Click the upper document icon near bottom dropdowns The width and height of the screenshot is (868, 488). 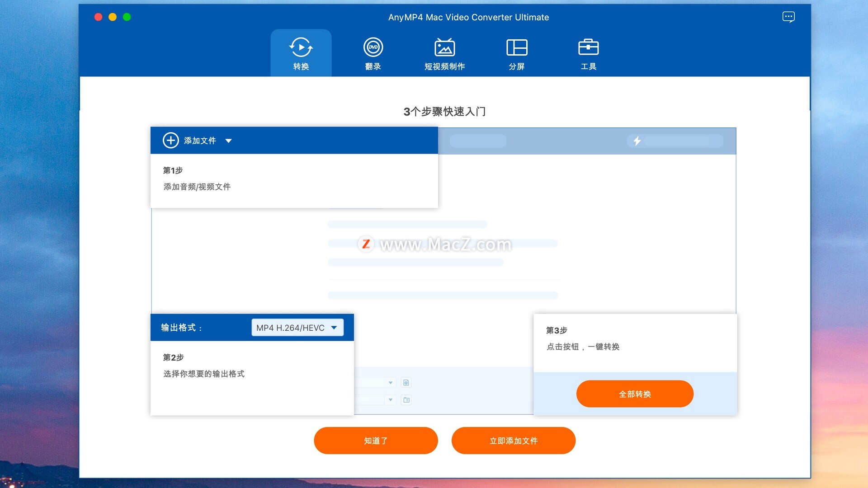(x=406, y=383)
